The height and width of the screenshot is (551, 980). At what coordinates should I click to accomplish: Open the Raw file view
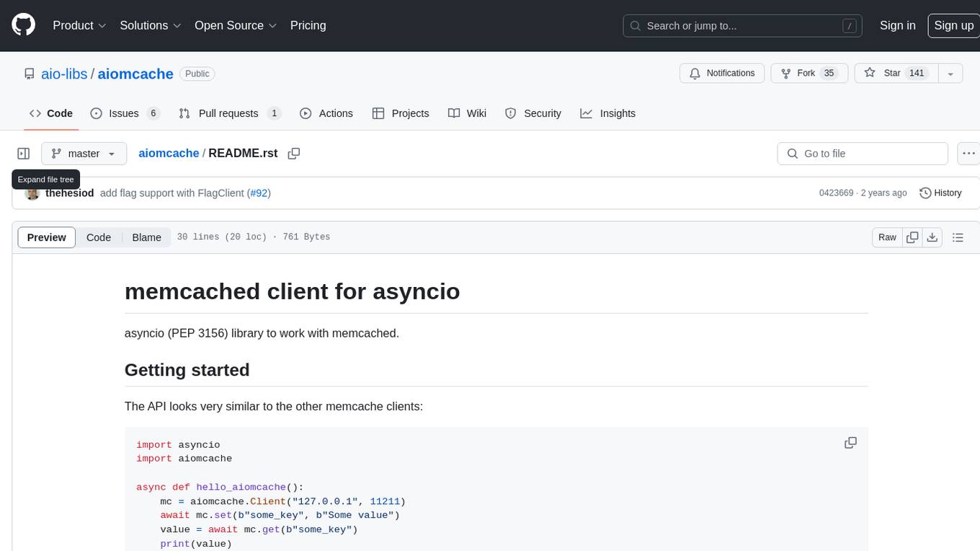pyautogui.click(x=887, y=237)
